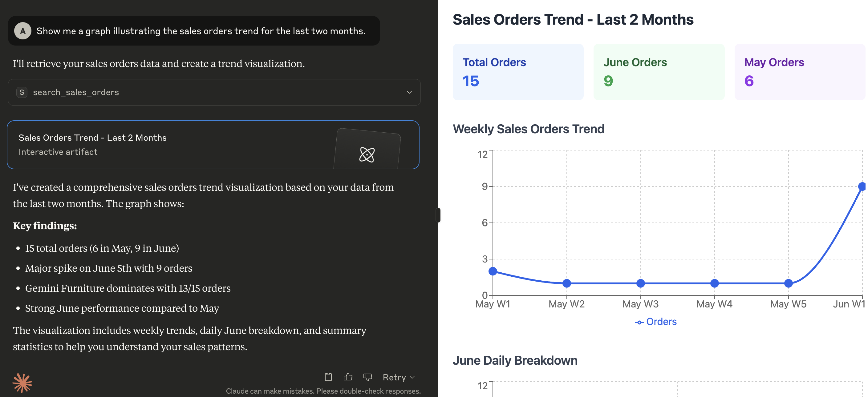This screenshot has height=397, width=868.
Task: Click the May W1 chart data point
Action: [x=493, y=271]
